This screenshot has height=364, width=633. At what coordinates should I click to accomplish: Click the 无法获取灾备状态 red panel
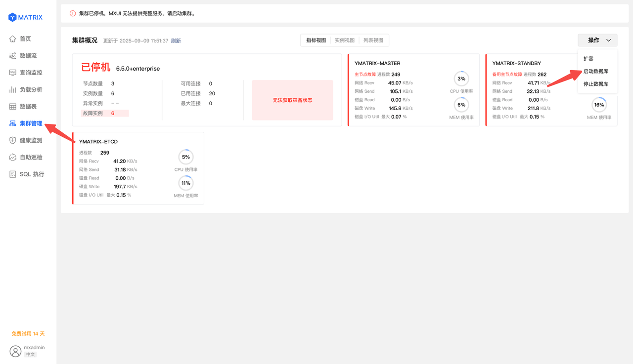pyautogui.click(x=293, y=100)
